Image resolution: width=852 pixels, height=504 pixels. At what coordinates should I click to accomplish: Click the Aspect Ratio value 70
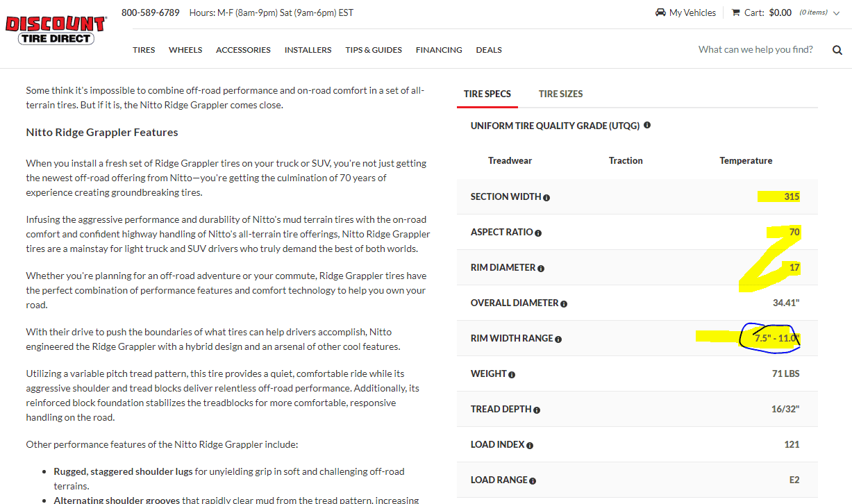click(x=794, y=232)
